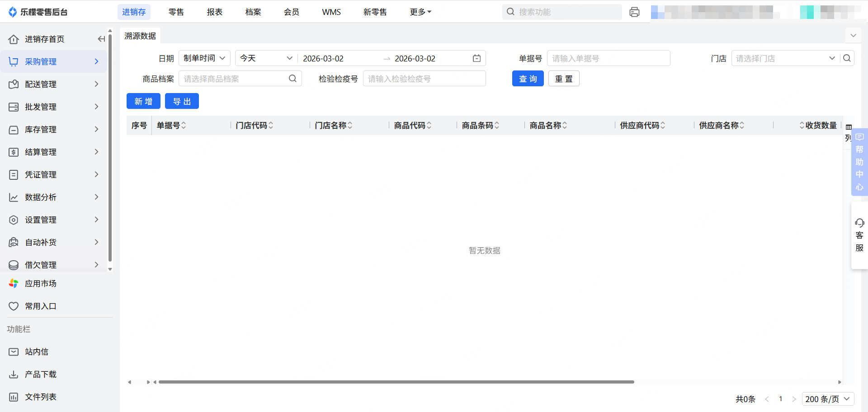This screenshot has height=412, width=868.
Task: Click the printer icon in top bar
Action: click(x=634, y=12)
